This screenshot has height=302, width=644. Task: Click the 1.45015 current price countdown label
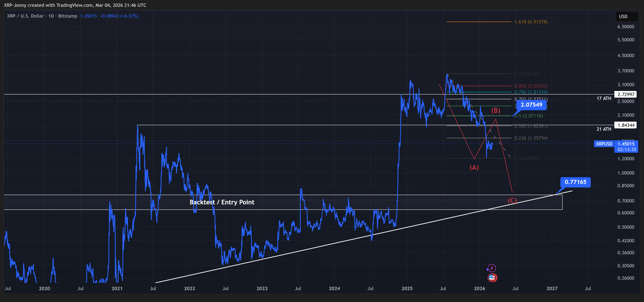pyautogui.click(x=626, y=147)
